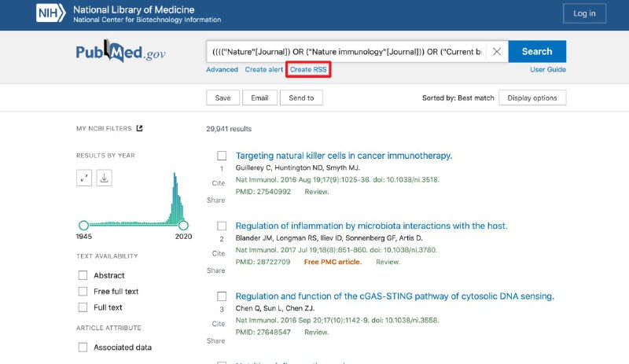Tick the Associated data checkbox
The image size is (629, 364).
click(x=83, y=347)
